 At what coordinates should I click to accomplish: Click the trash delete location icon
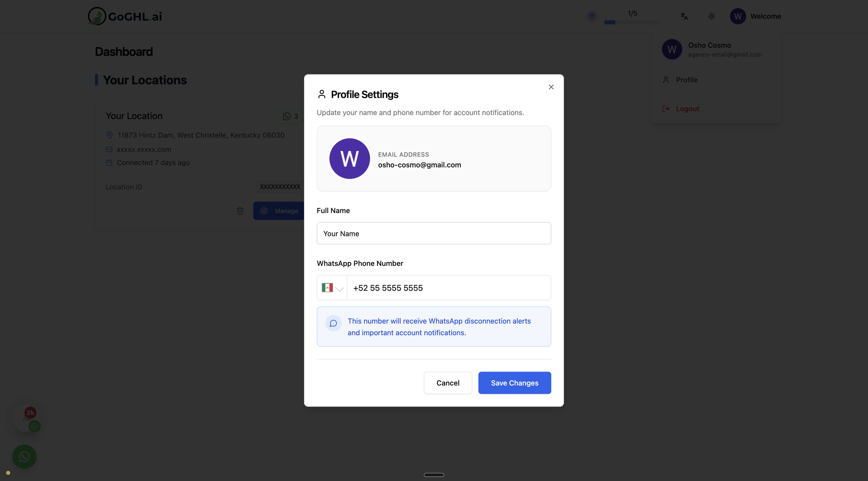coord(240,211)
